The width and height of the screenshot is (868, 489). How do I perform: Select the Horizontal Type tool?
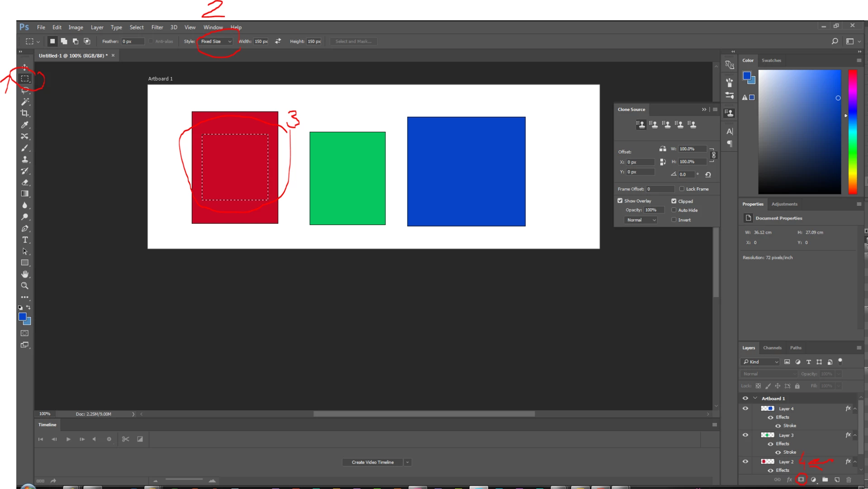click(25, 240)
